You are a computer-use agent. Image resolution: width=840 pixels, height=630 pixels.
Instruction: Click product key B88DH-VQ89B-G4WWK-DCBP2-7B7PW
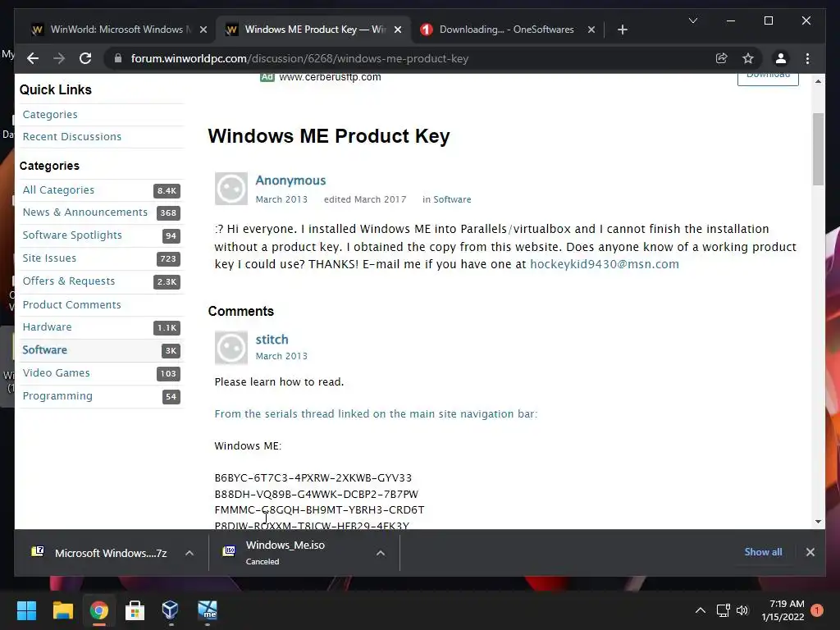tap(316, 494)
